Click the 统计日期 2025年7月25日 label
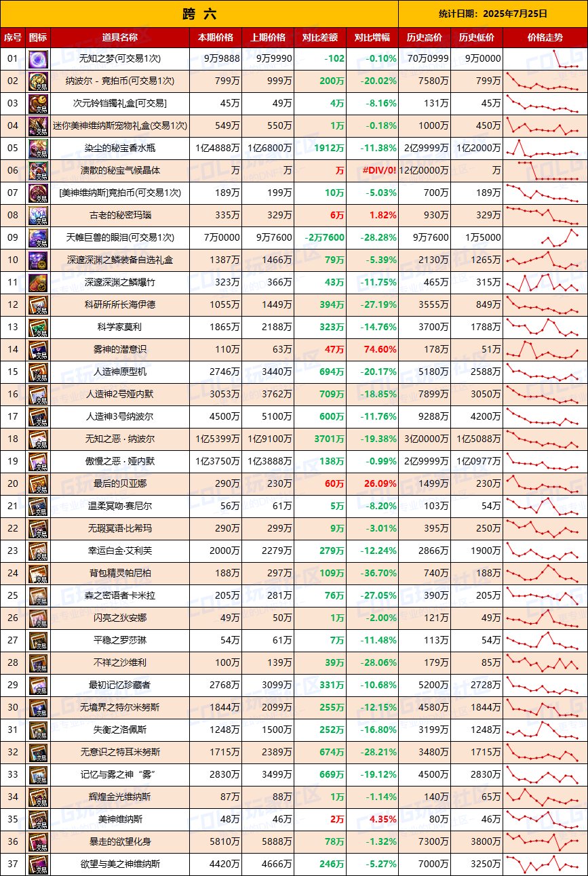Viewport: 588px width, 876px height. (x=493, y=14)
